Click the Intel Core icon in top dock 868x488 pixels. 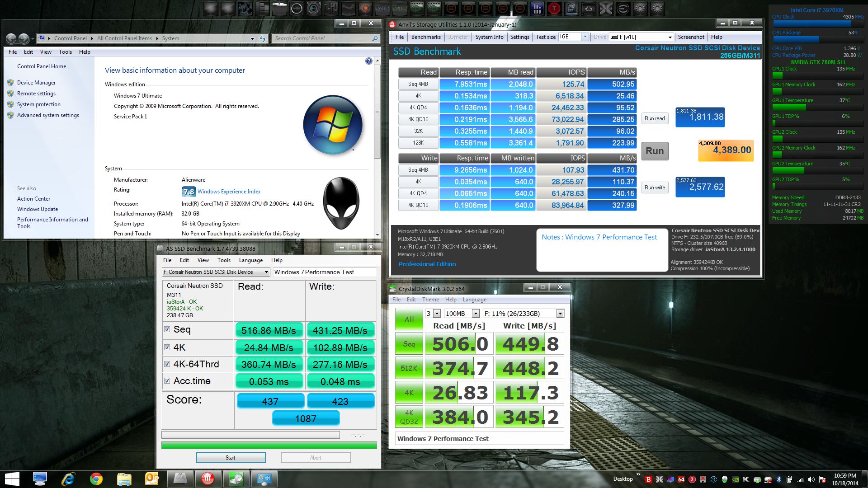coord(571,8)
